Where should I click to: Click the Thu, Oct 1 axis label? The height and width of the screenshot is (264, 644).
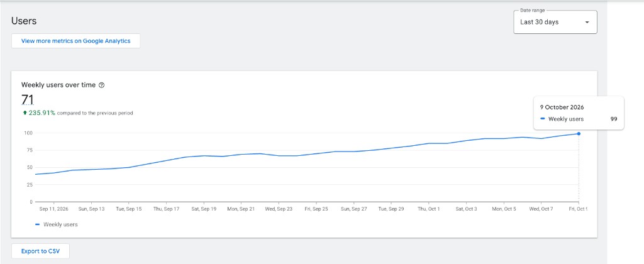[428, 209]
